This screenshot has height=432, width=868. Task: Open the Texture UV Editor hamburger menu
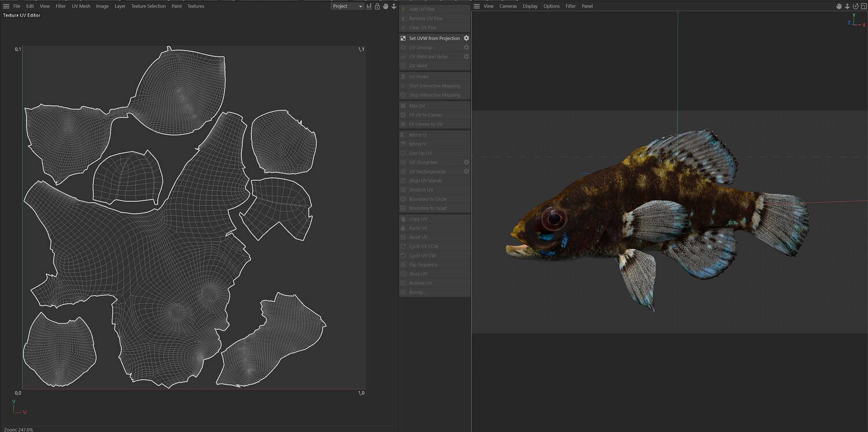[6, 6]
